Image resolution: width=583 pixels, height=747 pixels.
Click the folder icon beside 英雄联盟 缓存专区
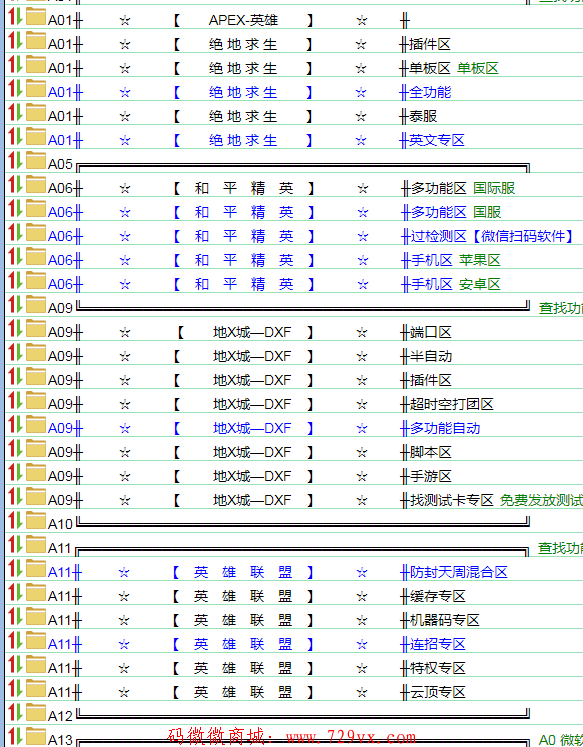tap(35, 592)
